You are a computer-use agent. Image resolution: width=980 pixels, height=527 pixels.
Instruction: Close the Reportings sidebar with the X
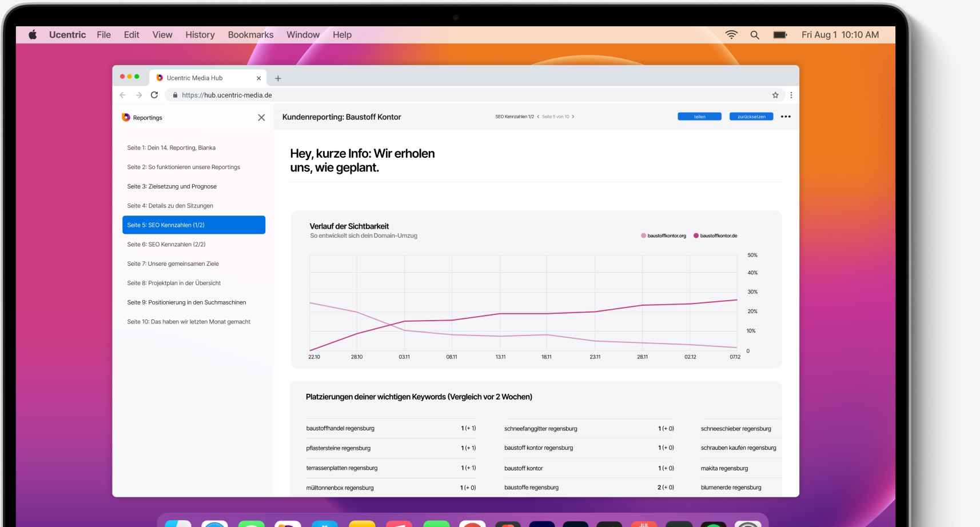click(261, 118)
